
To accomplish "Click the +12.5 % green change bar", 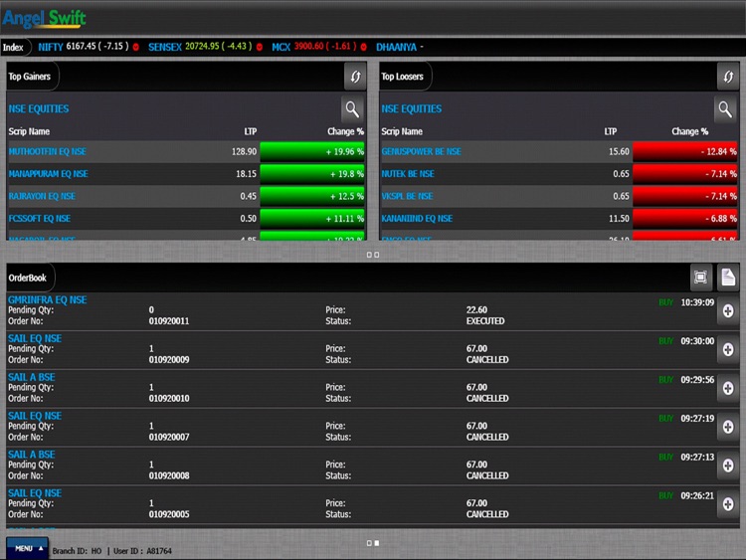I will point(312,196).
